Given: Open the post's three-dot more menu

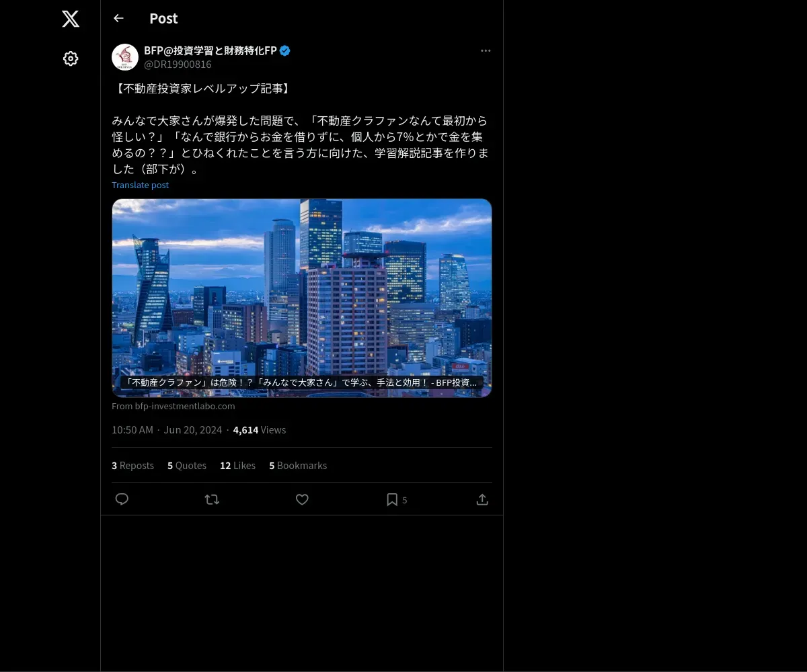Looking at the screenshot, I should pos(486,50).
